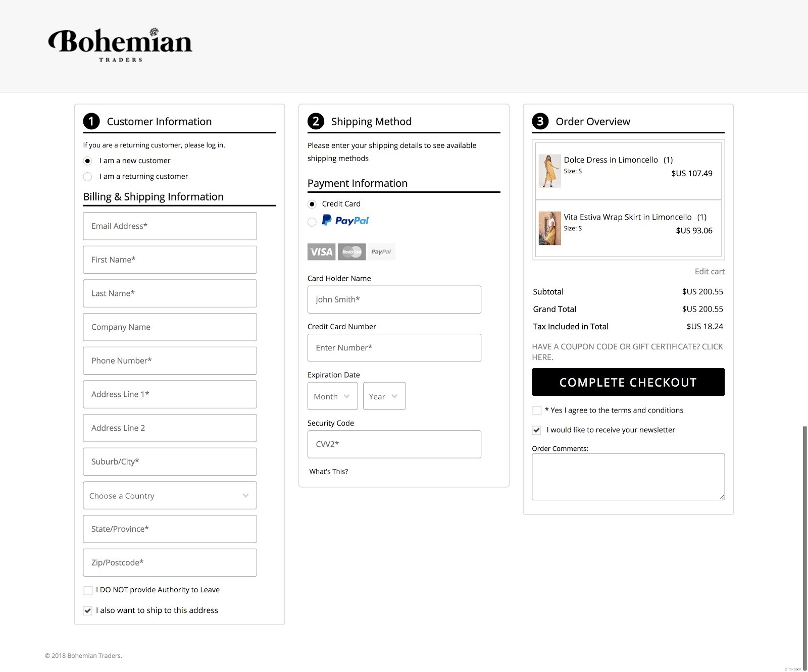Open 'Edit cart' link

(x=709, y=271)
